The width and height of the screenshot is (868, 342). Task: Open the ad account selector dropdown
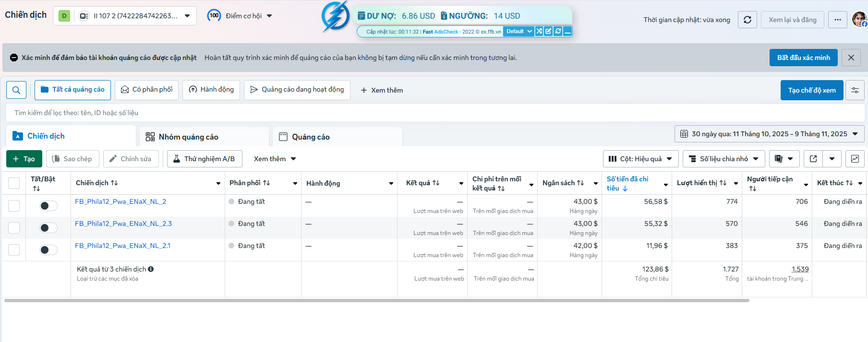click(x=125, y=16)
